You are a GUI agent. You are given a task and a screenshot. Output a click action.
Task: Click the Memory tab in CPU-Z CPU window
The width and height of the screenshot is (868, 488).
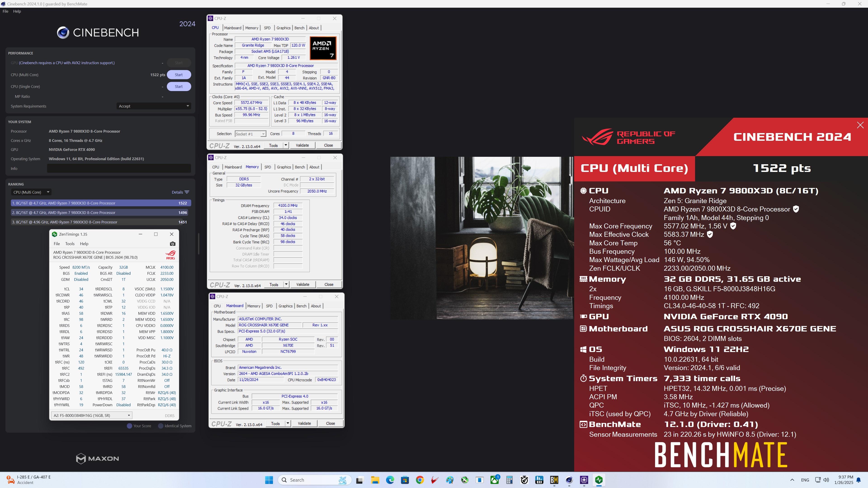click(251, 28)
